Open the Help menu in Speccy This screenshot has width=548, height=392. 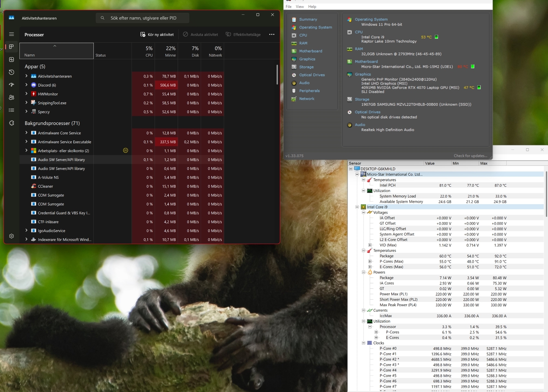point(312,6)
